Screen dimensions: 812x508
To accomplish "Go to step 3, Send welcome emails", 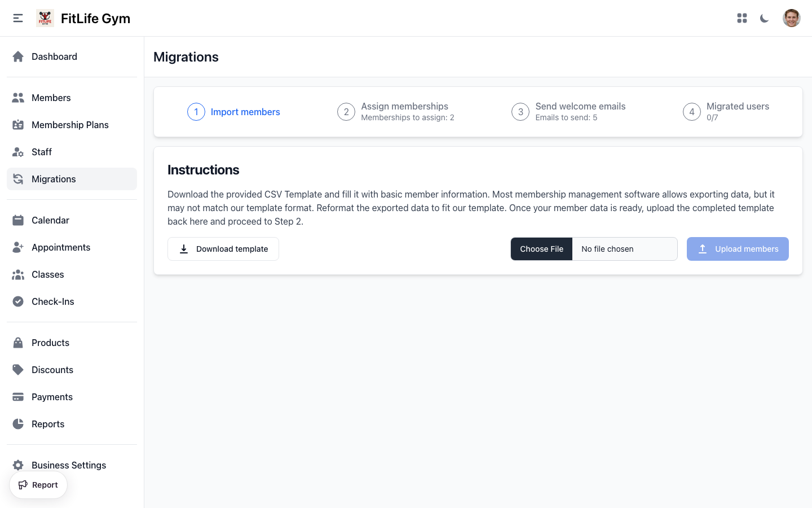I will pyautogui.click(x=572, y=111).
